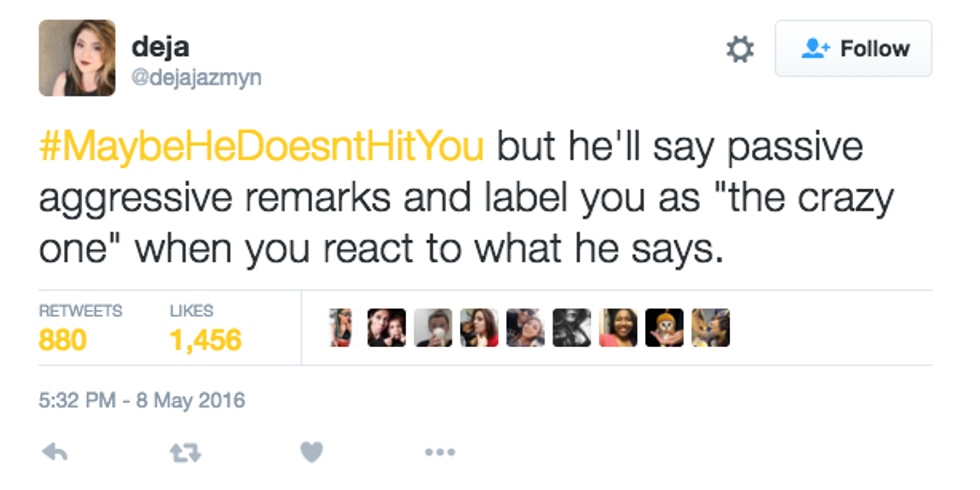Image resolution: width=980 pixels, height=490 pixels.
Task: Open the tweet timestamp 5:32 PM - 8 May 2016
Action: pos(141,402)
